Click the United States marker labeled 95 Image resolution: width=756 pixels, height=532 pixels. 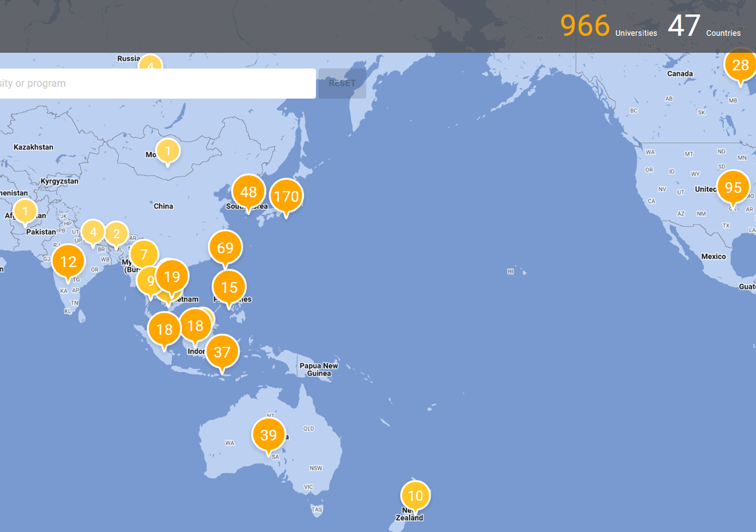coord(733,187)
